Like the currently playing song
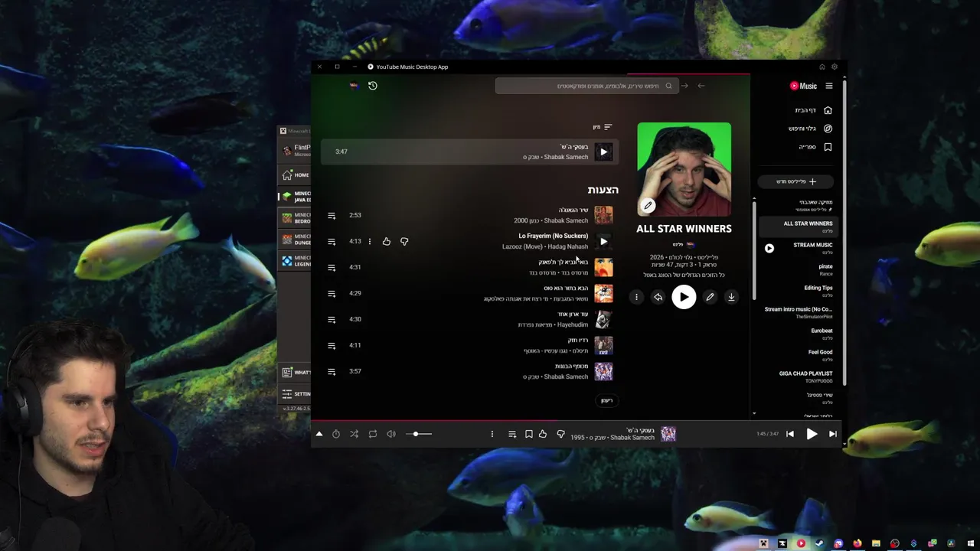The height and width of the screenshot is (551, 980). (543, 434)
